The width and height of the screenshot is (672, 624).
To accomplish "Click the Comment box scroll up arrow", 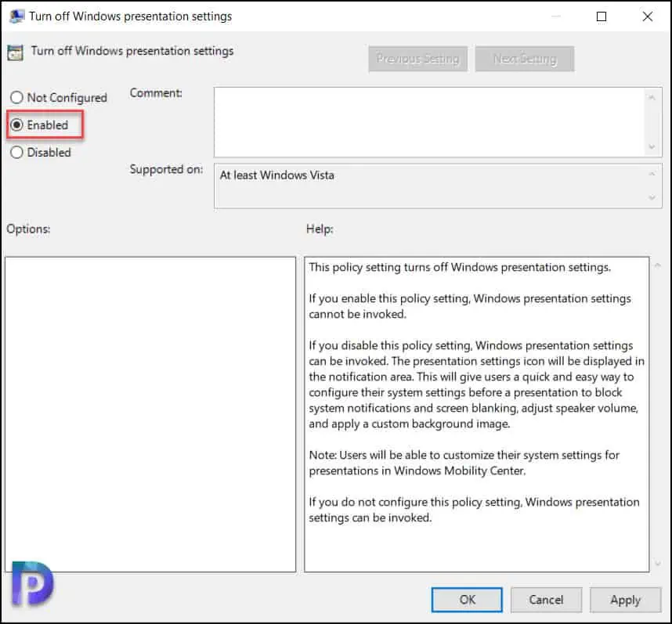I will 652,98.
